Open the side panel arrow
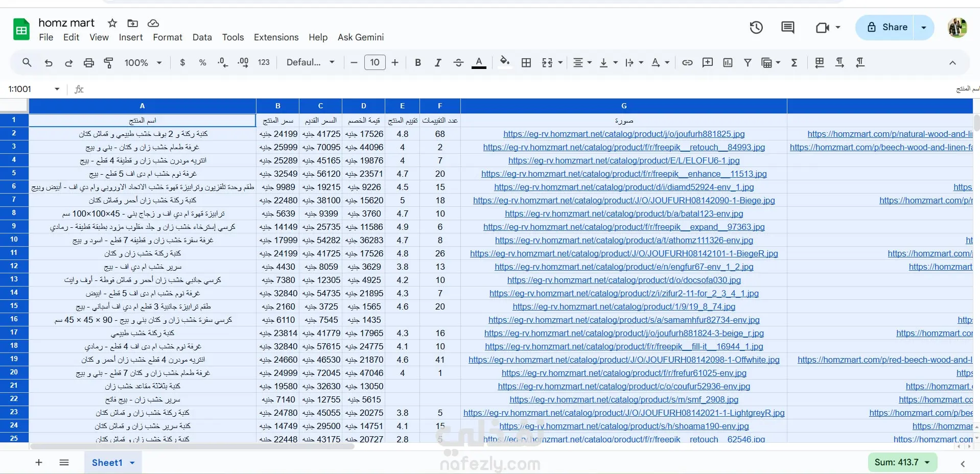This screenshot has width=980, height=474. point(963,464)
